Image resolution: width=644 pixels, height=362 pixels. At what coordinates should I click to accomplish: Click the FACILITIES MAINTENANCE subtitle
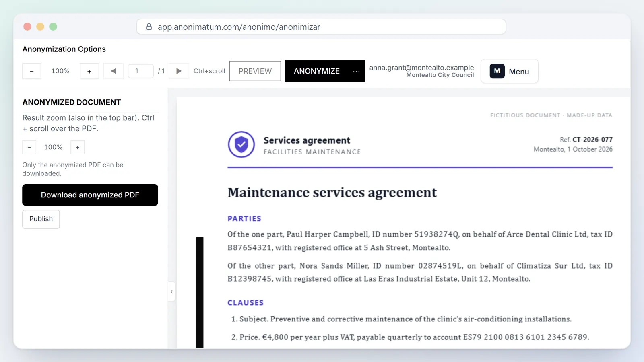click(312, 152)
